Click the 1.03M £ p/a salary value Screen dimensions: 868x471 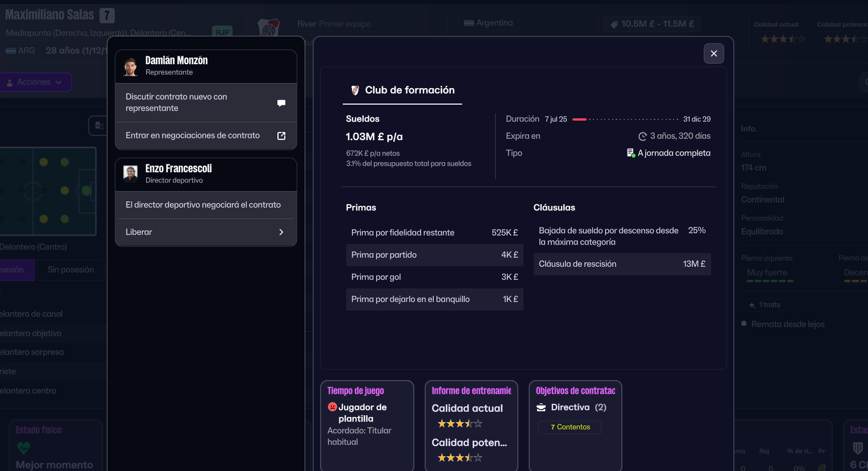click(x=375, y=137)
